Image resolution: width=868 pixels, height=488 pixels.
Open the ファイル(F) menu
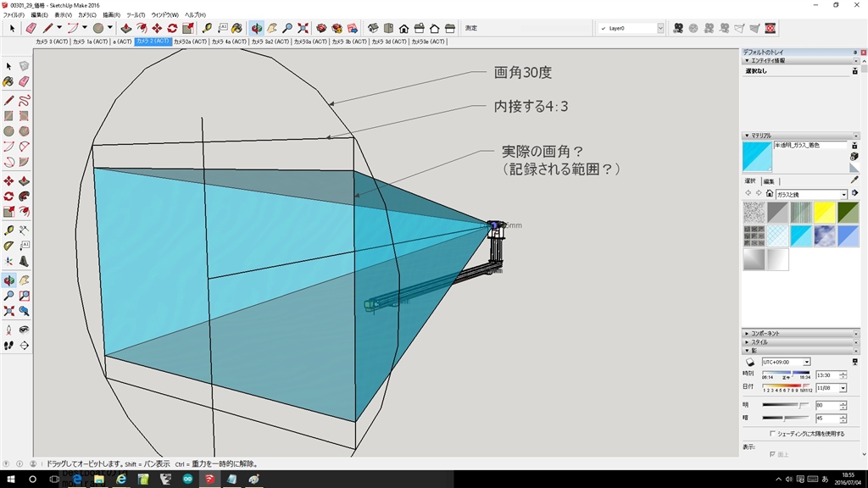pos(14,15)
